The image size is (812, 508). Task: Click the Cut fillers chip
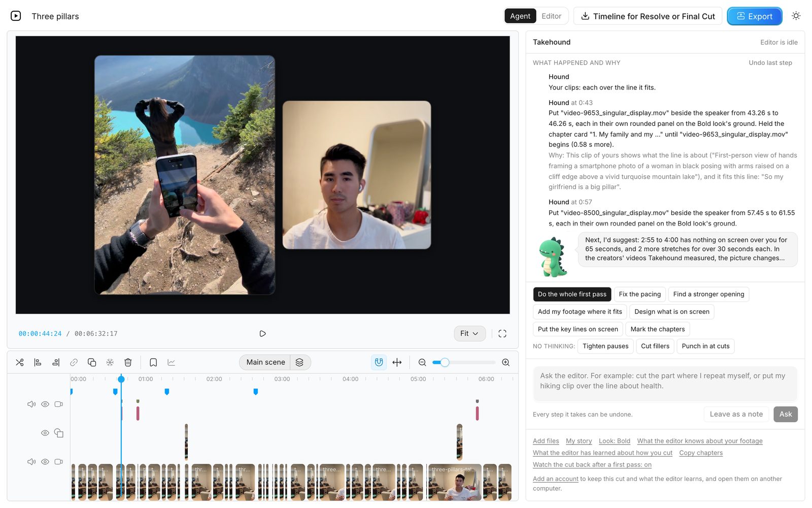click(655, 346)
